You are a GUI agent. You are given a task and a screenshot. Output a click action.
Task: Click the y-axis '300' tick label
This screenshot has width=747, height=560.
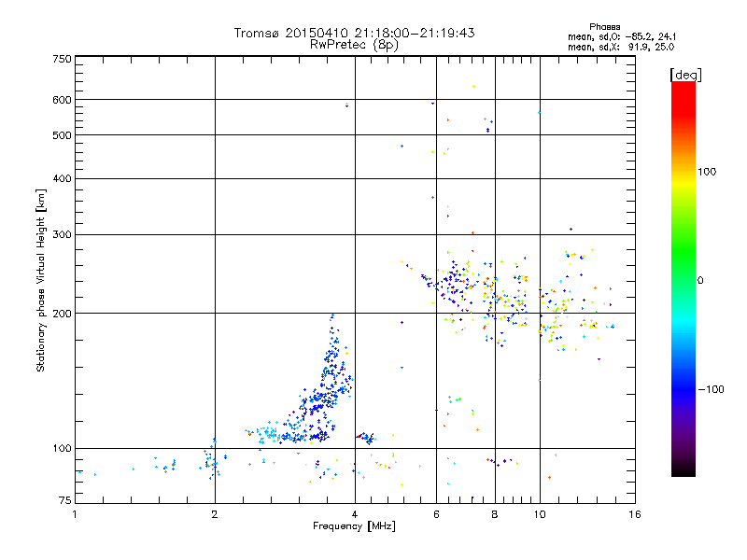coord(62,235)
